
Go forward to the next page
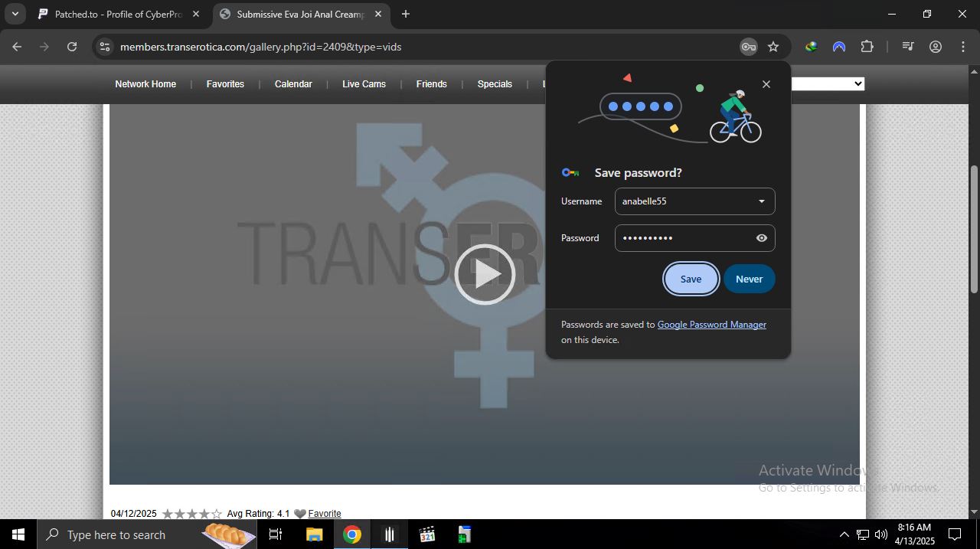[x=44, y=47]
